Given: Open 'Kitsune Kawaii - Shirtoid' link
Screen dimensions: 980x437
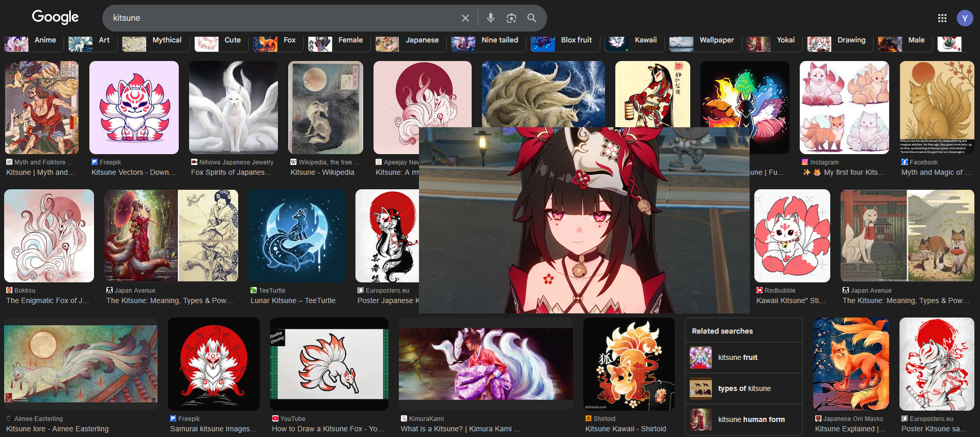Looking at the screenshot, I should (x=626, y=429).
